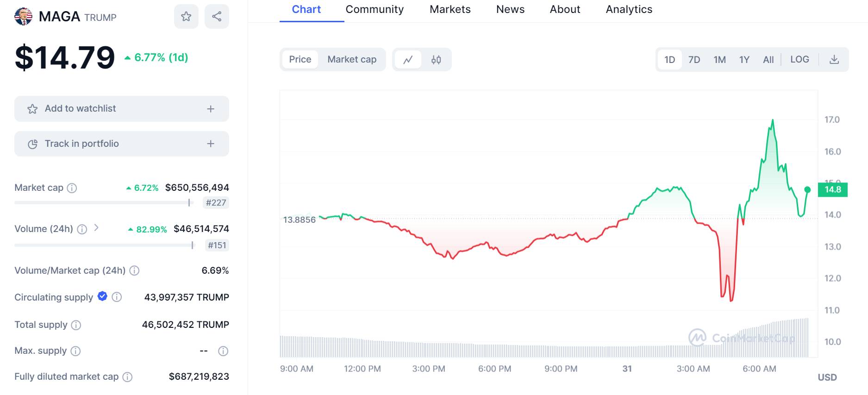Click Track in portfolio button
The height and width of the screenshot is (395, 868).
[x=122, y=144]
